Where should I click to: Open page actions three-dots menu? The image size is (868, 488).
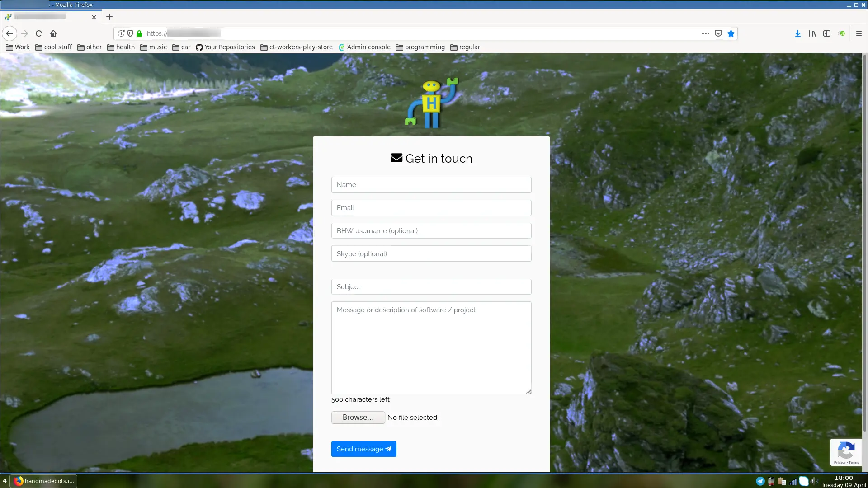705,33
